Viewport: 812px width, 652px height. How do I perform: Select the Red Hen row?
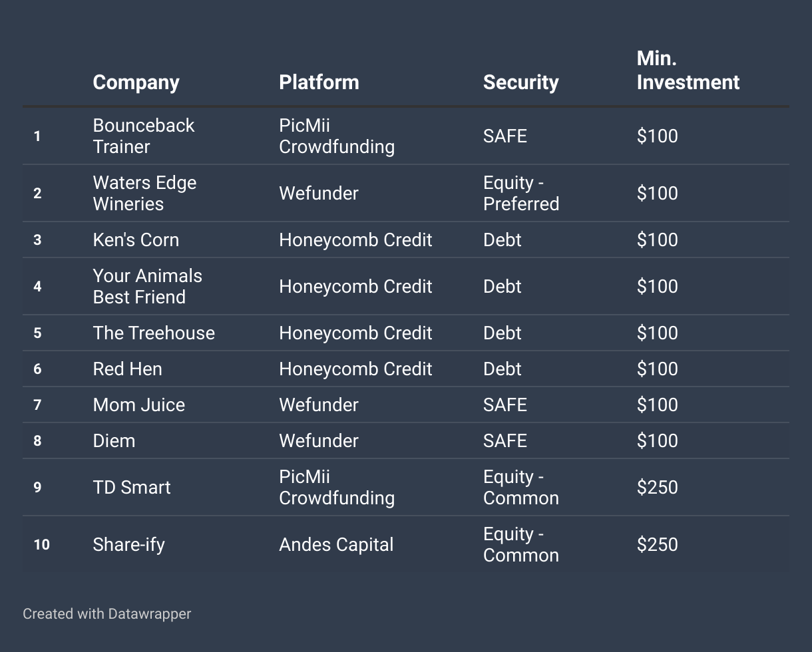click(x=406, y=369)
